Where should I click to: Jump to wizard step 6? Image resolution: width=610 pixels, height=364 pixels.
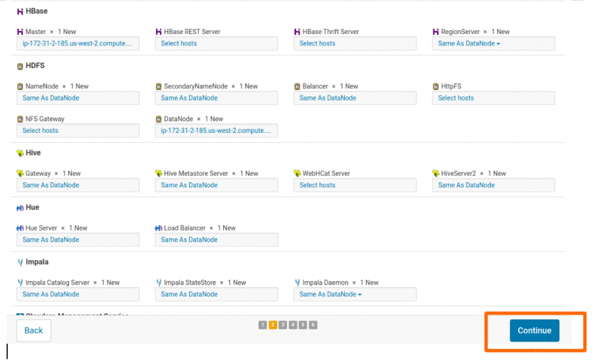[313, 325]
